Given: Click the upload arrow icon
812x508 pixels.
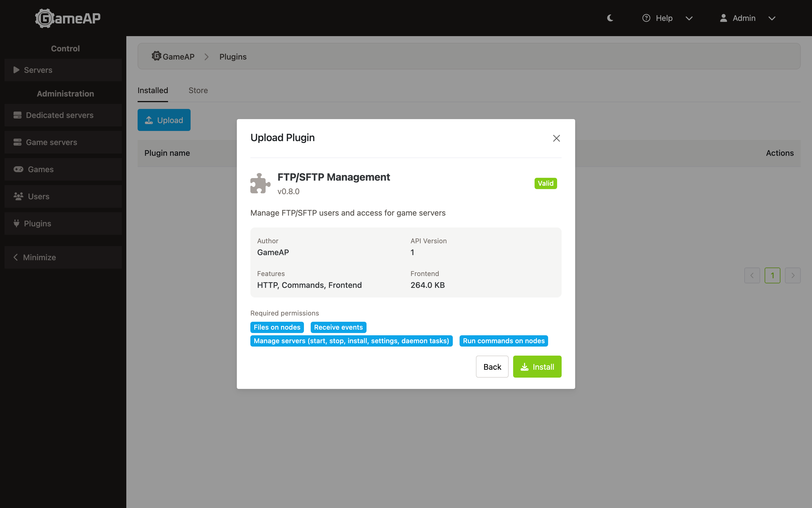Looking at the screenshot, I should tap(149, 120).
